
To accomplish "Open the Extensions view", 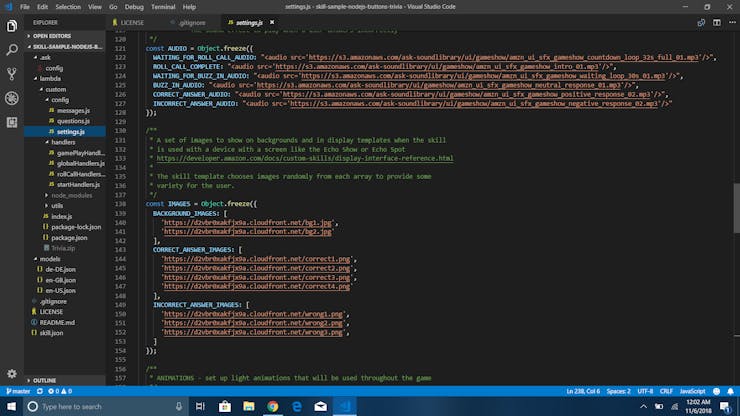I will coord(12,122).
